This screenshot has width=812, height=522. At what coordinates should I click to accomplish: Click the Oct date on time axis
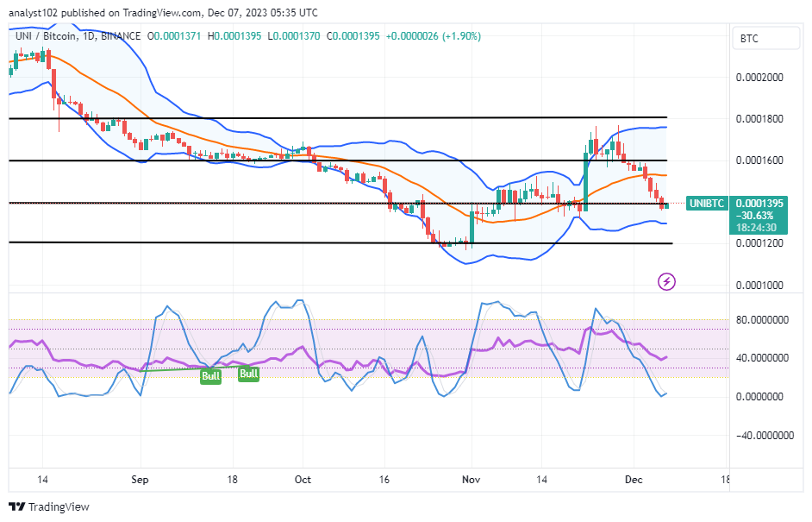pos(303,480)
